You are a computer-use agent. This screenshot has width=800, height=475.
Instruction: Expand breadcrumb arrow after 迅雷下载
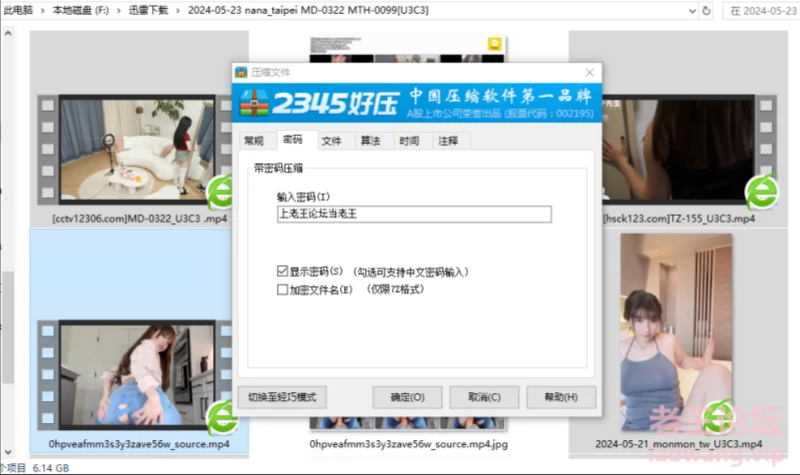click(x=178, y=10)
